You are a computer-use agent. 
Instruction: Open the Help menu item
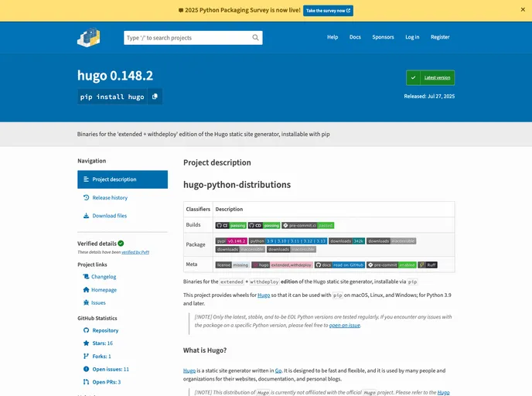tap(332, 37)
